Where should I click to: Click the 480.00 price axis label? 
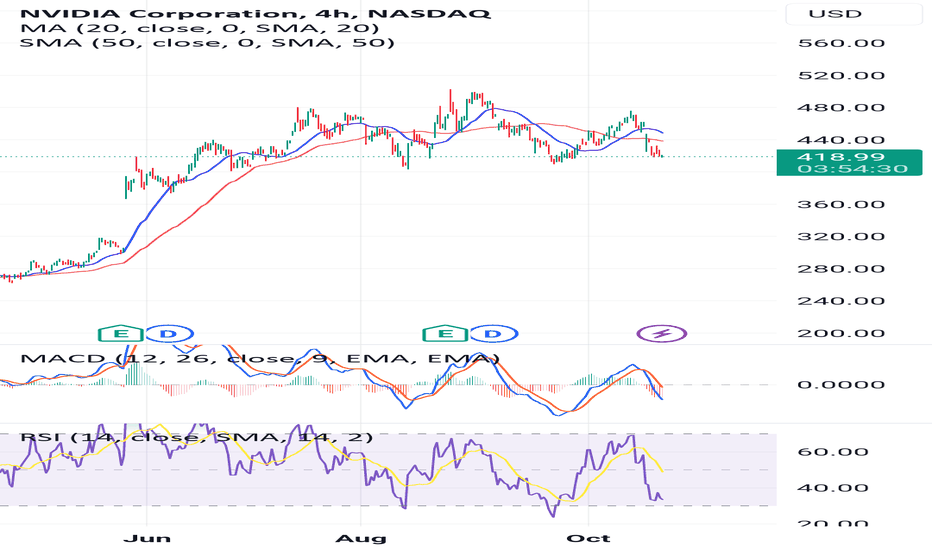841,108
